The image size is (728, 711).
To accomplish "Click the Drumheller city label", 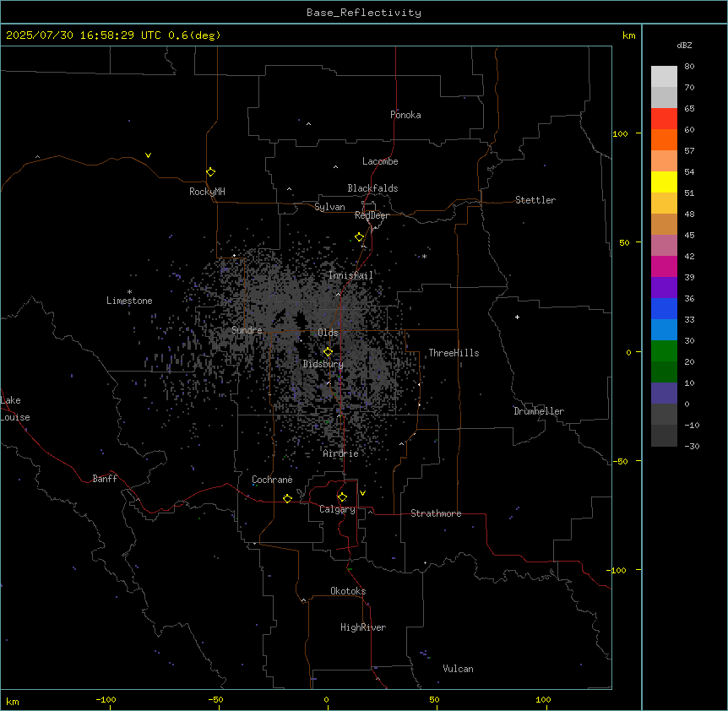I will pos(539,411).
